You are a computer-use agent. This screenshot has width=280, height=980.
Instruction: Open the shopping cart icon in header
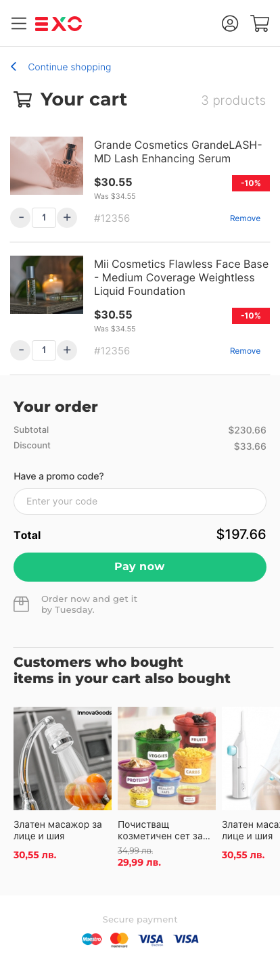click(260, 24)
